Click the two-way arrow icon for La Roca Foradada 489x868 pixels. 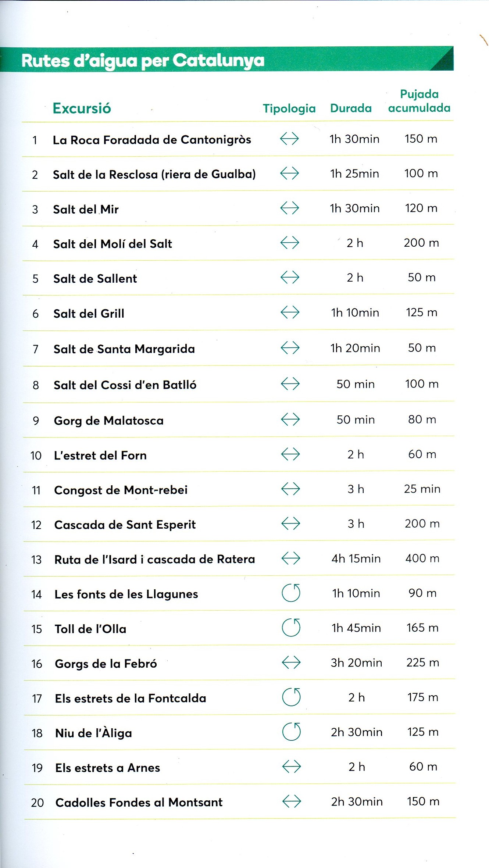click(289, 139)
